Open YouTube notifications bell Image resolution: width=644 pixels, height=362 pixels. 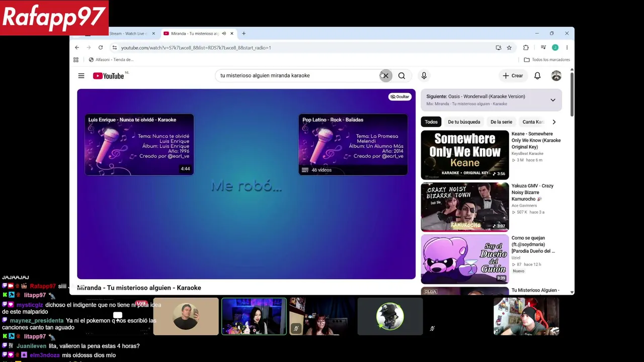click(x=537, y=76)
